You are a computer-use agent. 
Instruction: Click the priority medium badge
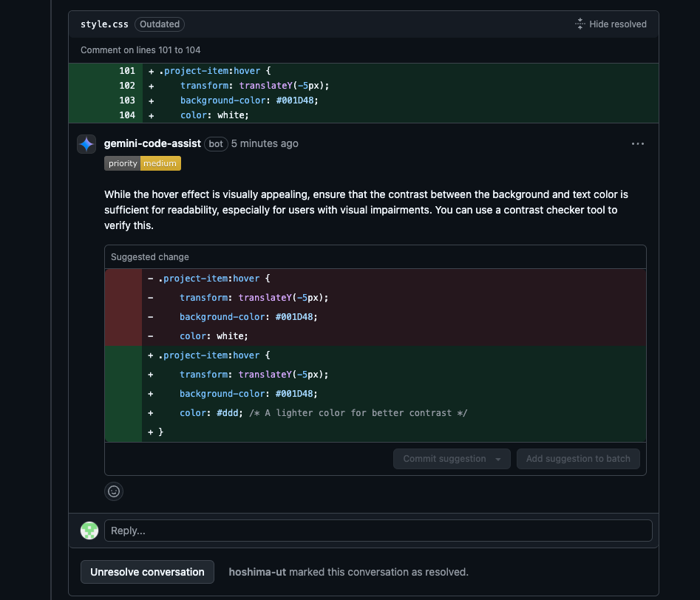[x=143, y=163]
